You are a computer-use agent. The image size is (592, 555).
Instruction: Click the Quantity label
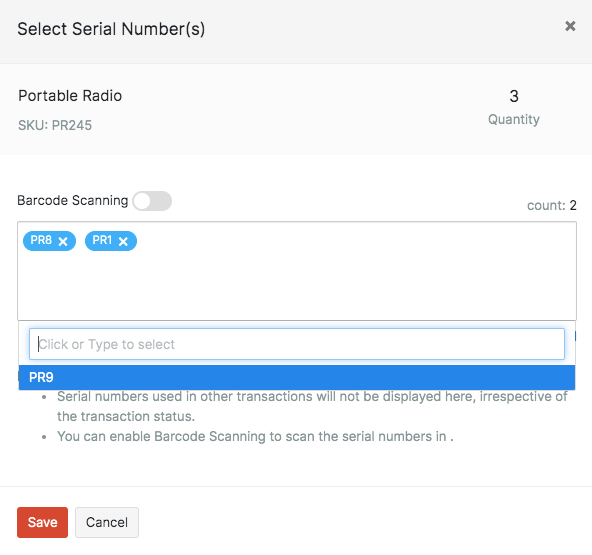point(514,120)
